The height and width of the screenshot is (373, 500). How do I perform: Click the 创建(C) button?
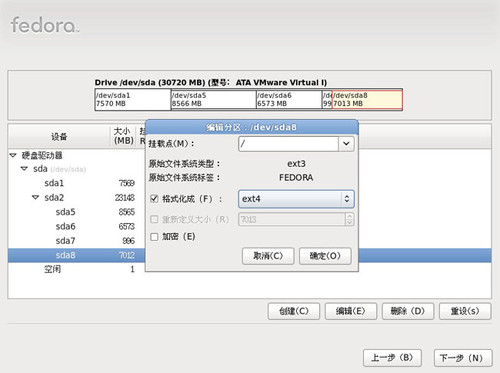click(294, 311)
